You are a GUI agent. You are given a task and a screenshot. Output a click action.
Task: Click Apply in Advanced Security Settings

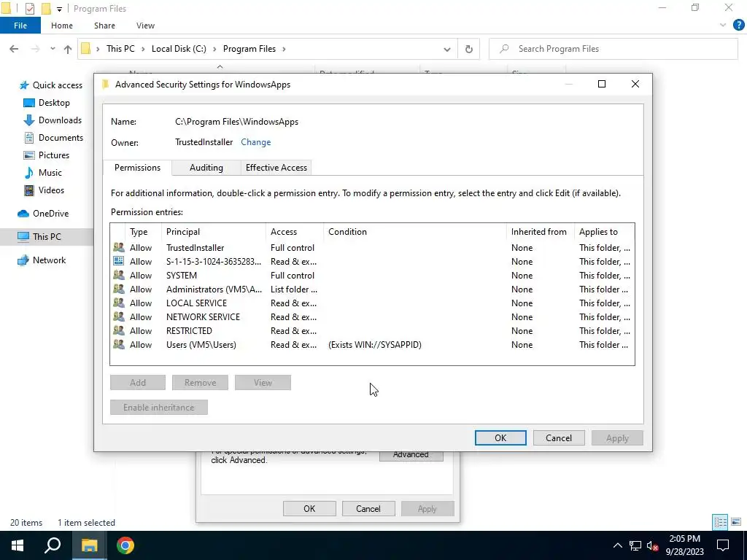click(617, 438)
